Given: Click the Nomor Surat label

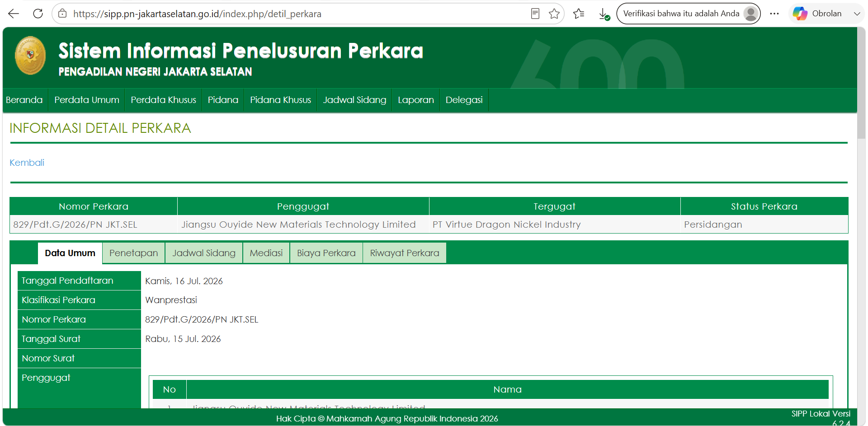Looking at the screenshot, I should point(79,358).
